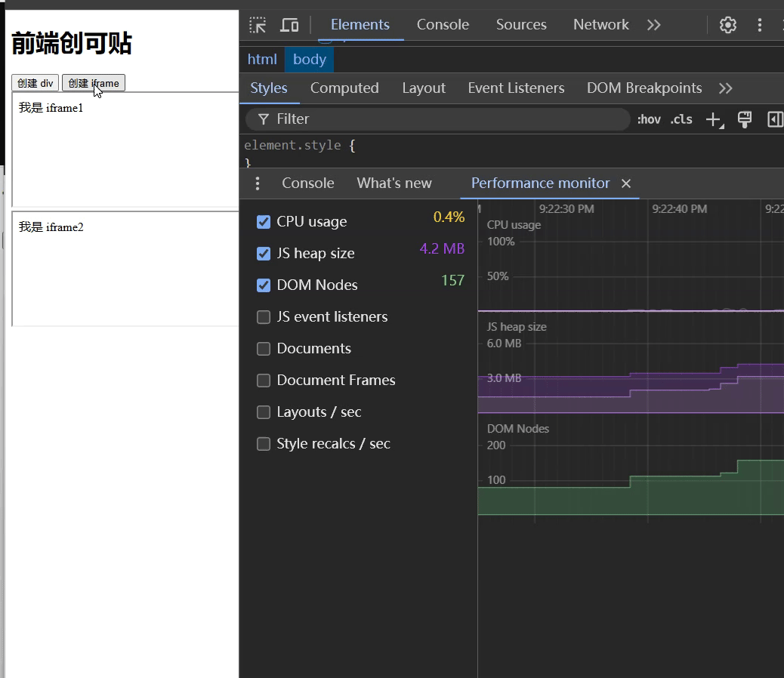This screenshot has width=784, height=678.
Task: Expand hidden panel tabs with the chevron
Action: pyautogui.click(x=653, y=24)
